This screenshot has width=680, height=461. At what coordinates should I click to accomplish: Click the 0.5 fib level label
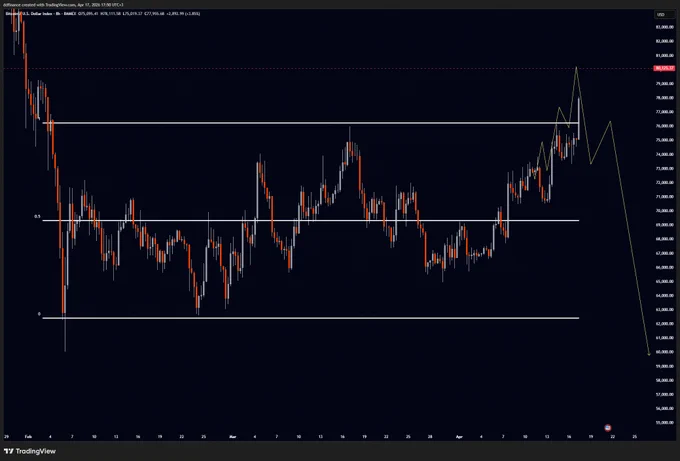point(37,216)
